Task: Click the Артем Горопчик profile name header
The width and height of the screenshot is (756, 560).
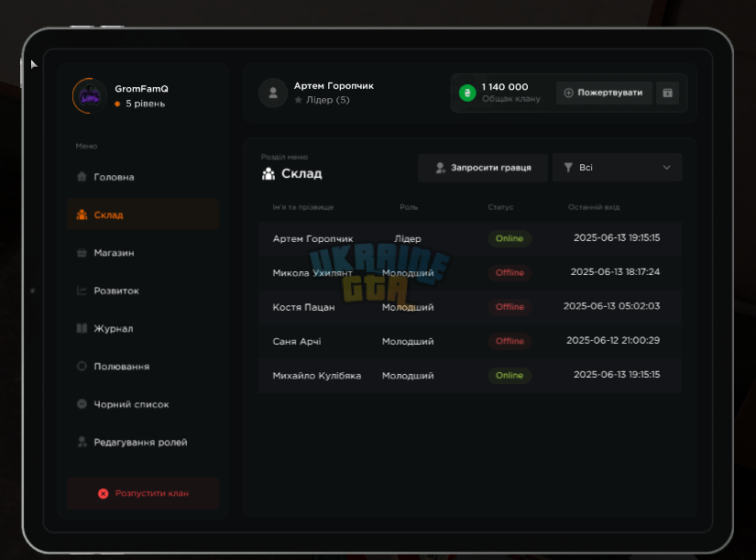Action: click(334, 86)
